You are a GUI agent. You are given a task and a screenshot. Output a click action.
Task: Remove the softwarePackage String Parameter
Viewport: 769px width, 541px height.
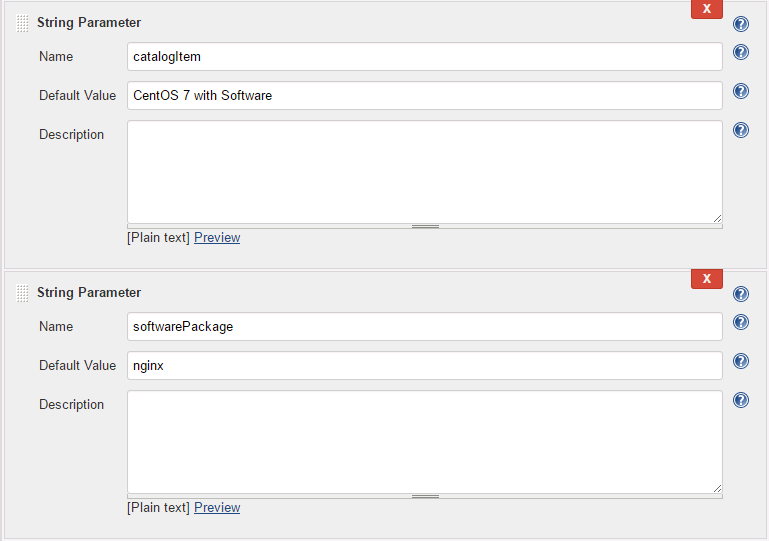[706, 279]
